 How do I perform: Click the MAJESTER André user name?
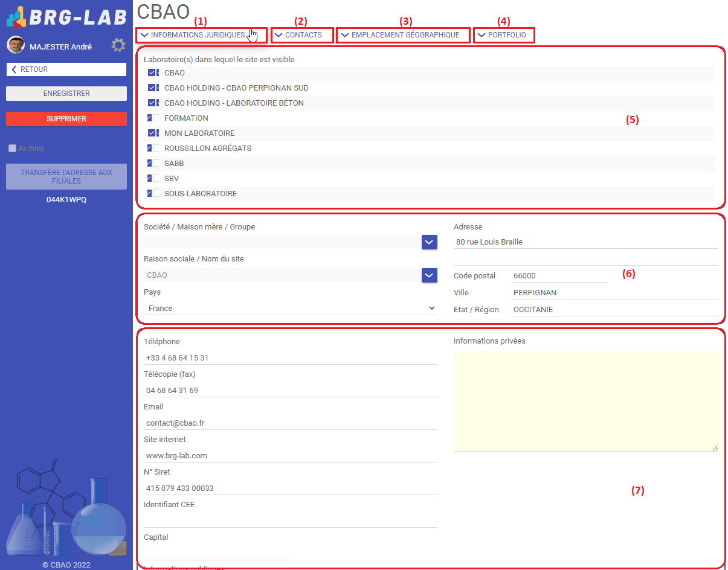(60, 46)
